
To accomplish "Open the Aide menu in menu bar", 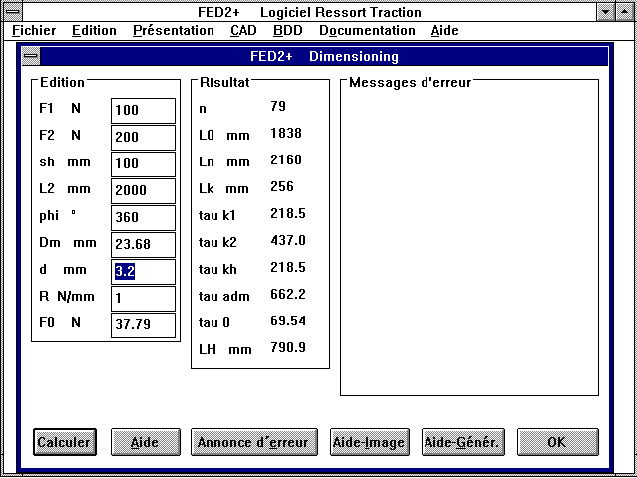I will click(x=444, y=30).
